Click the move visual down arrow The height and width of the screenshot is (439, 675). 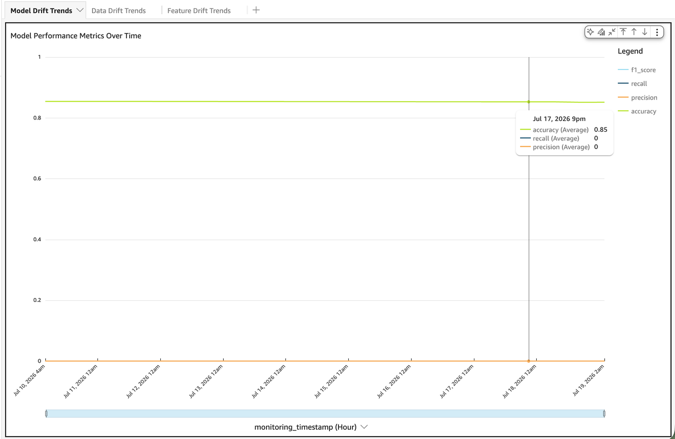(644, 32)
